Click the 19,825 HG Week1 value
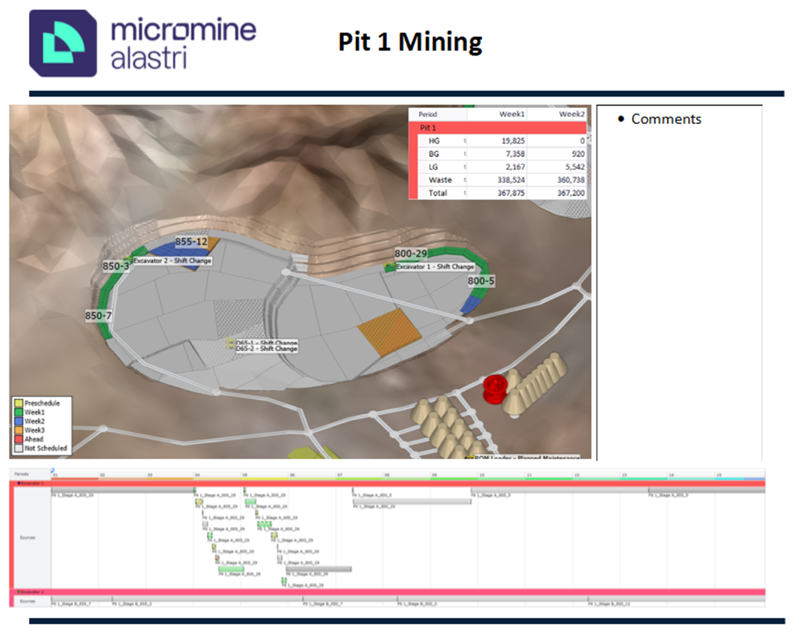 pos(513,141)
